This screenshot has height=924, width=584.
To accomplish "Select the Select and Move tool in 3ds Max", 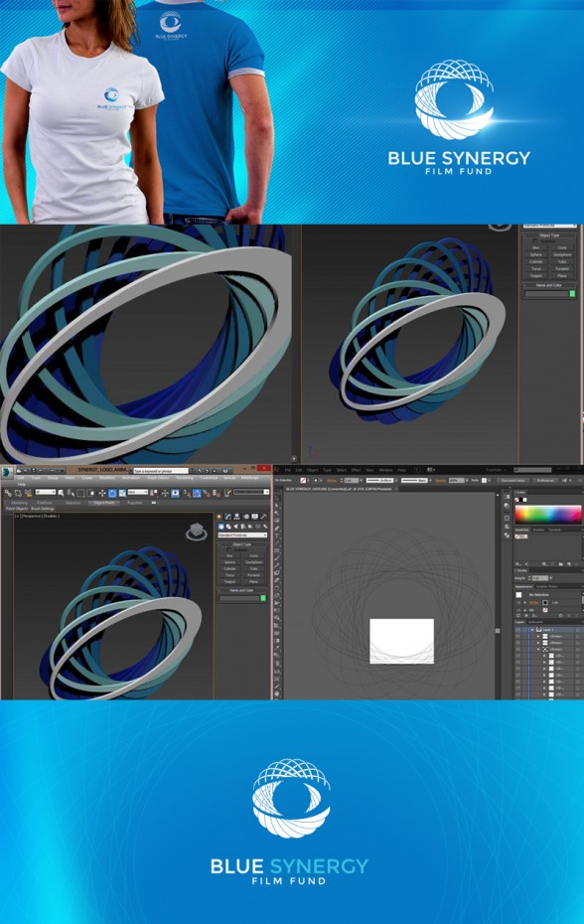I will pos(102,493).
